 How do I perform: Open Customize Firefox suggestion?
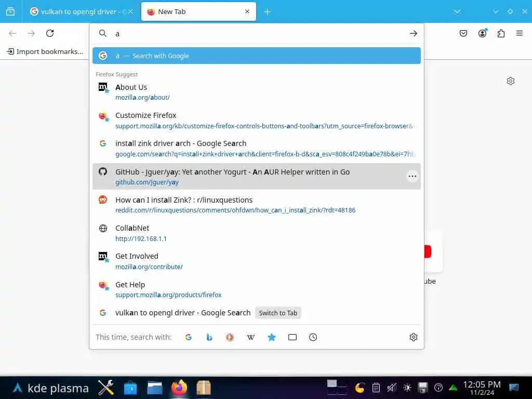pos(257,120)
